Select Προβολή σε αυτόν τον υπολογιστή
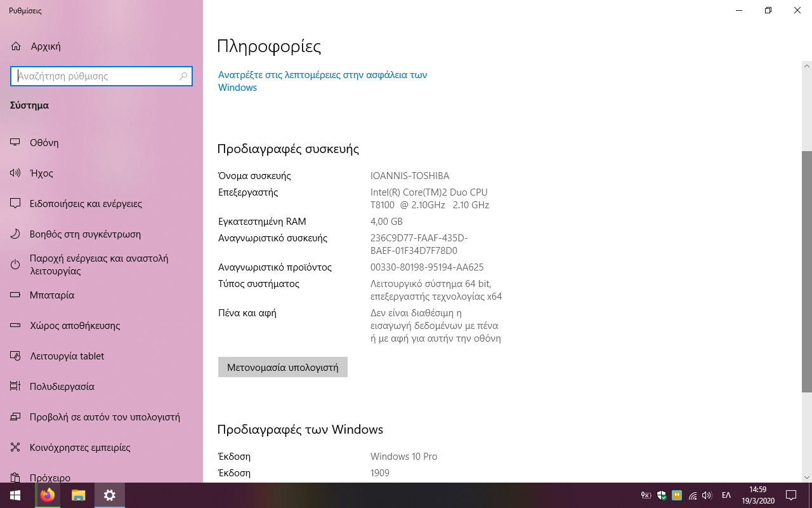Image resolution: width=812 pixels, height=508 pixels. [105, 417]
